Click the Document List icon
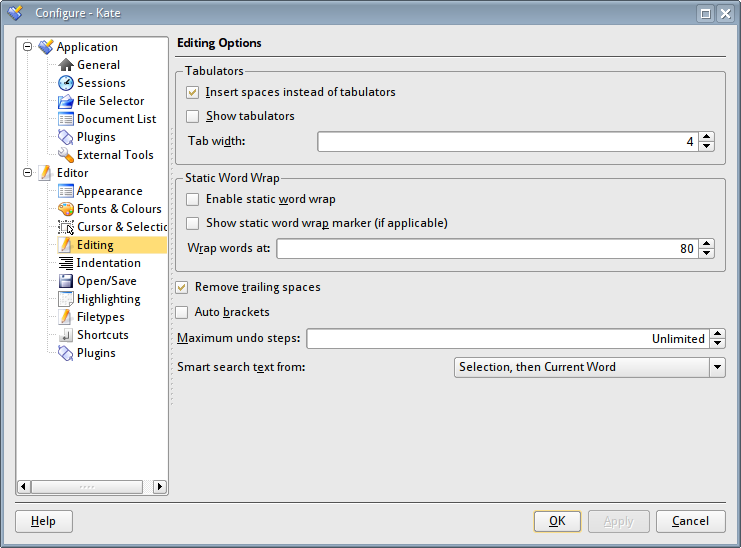This screenshot has width=741, height=548. pos(66,119)
